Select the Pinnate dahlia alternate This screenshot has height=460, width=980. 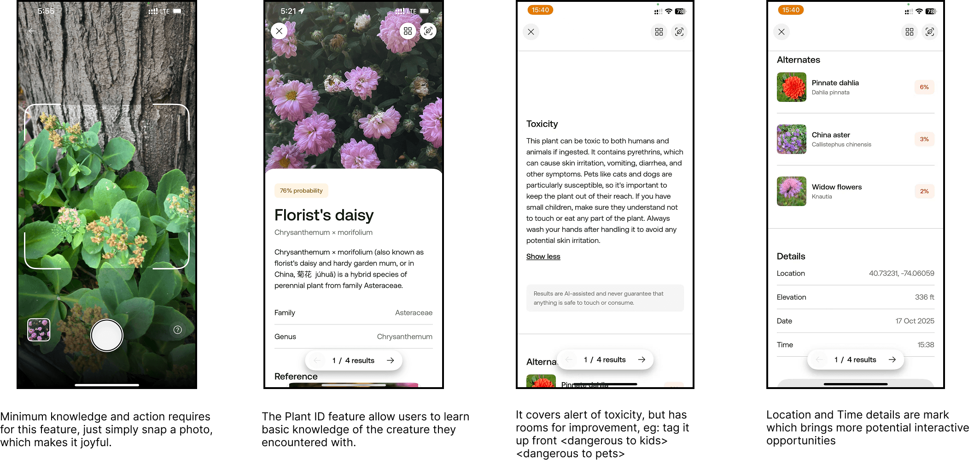[856, 87]
